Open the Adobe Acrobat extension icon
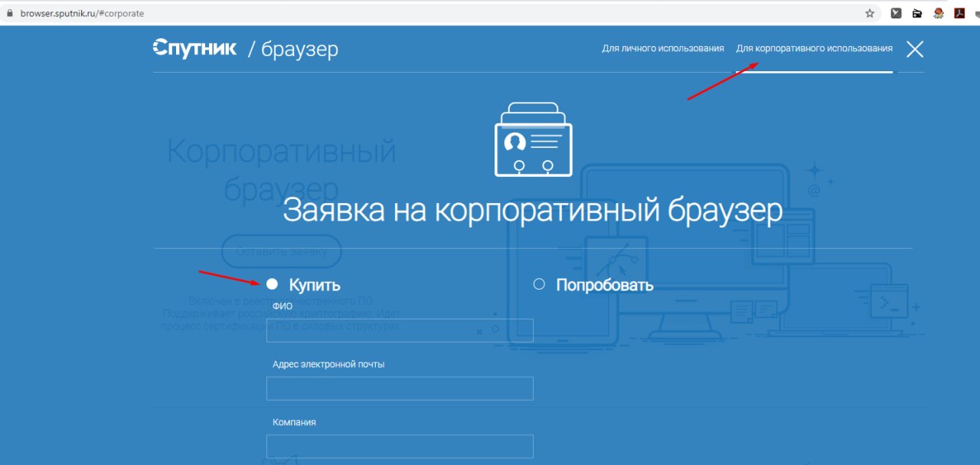 (x=959, y=13)
